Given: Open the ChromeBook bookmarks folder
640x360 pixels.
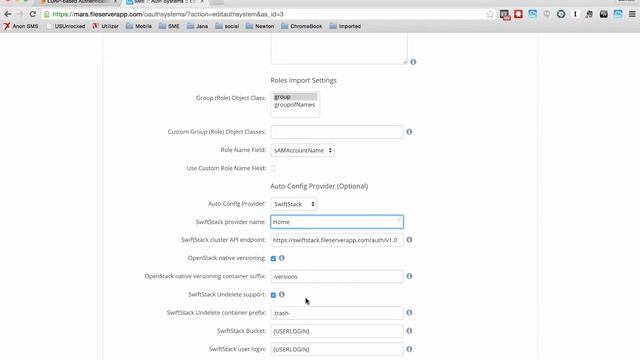Looking at the screenshot, I should pyautogui.click(x=302, y=26).
